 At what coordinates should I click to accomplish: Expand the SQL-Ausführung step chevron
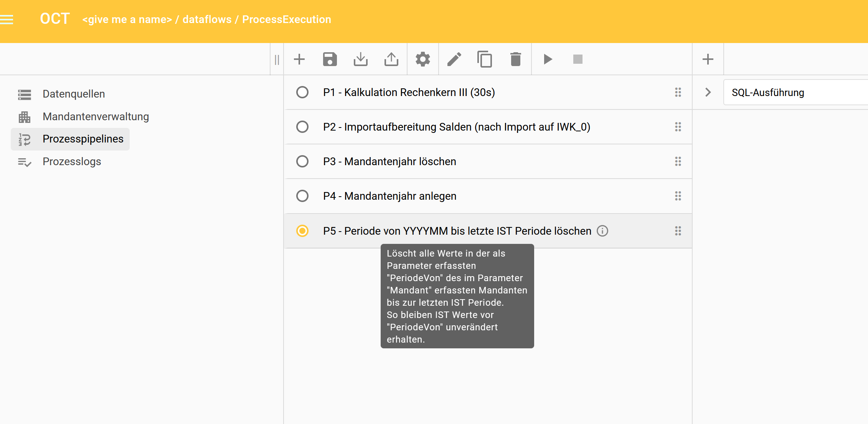pyautogui.click(x=708, y=93)
